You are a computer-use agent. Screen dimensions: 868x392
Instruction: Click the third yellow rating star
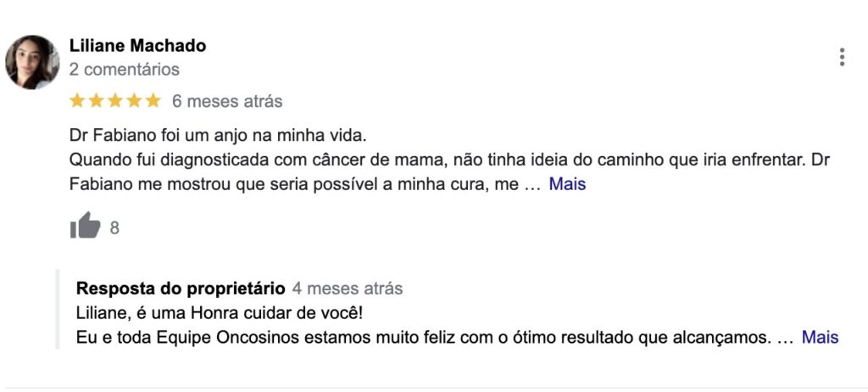pos(115,101)
